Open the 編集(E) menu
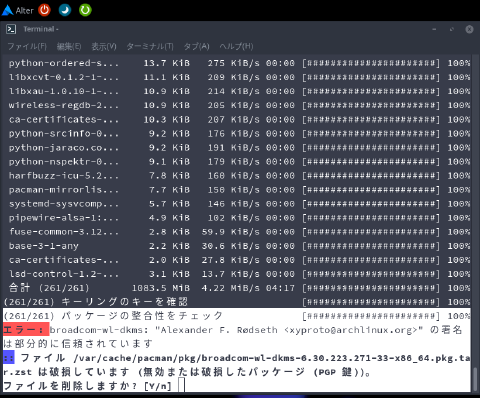This screenshot has height=398, width=480. point(69,46)
